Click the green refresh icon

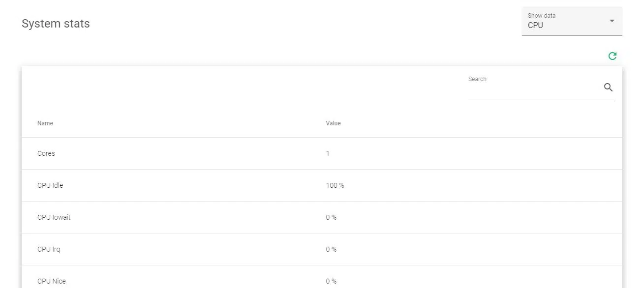click(612, 56)
